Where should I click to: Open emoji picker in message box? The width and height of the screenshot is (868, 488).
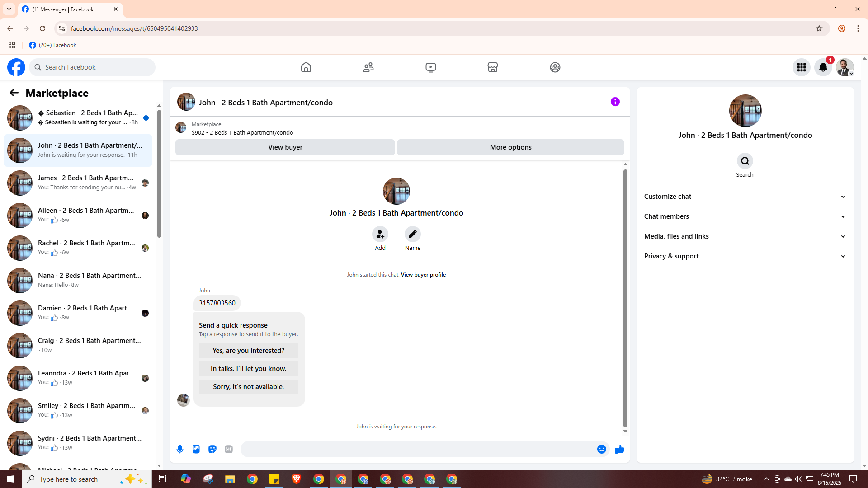(x=601, y=449)
